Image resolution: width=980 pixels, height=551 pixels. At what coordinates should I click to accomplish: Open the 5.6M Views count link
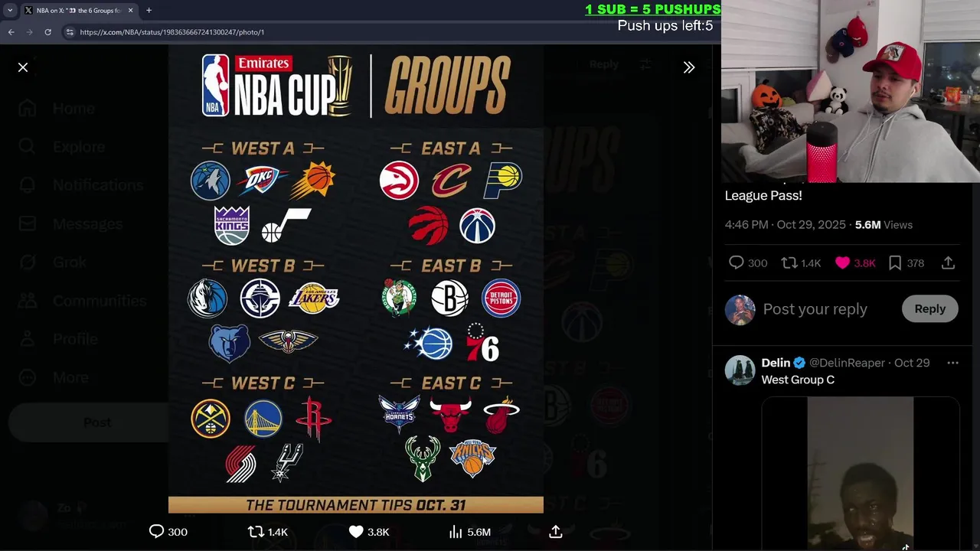pyautogui.click(x=884, y=225)
